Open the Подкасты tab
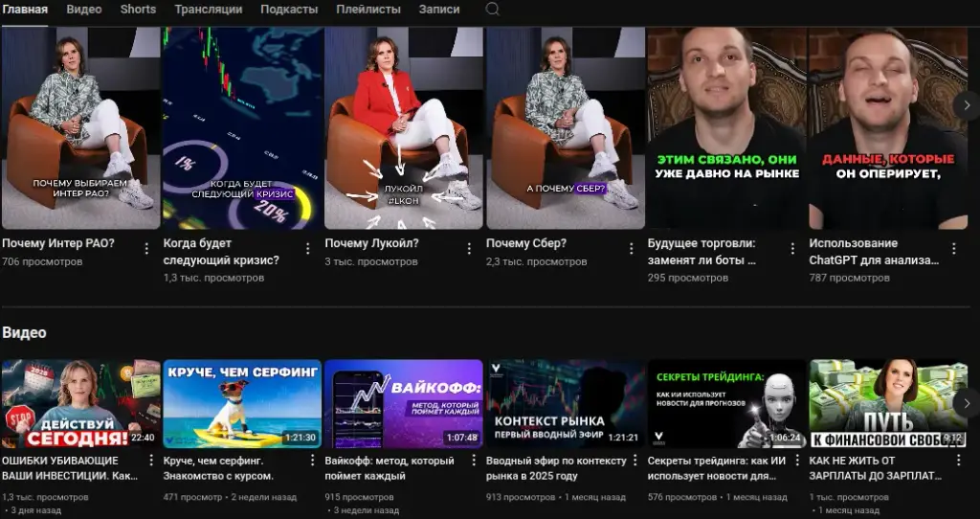Image resolution: width=980 pixels, height=519 pixels. pyautogui.click(x=289, y=10)
